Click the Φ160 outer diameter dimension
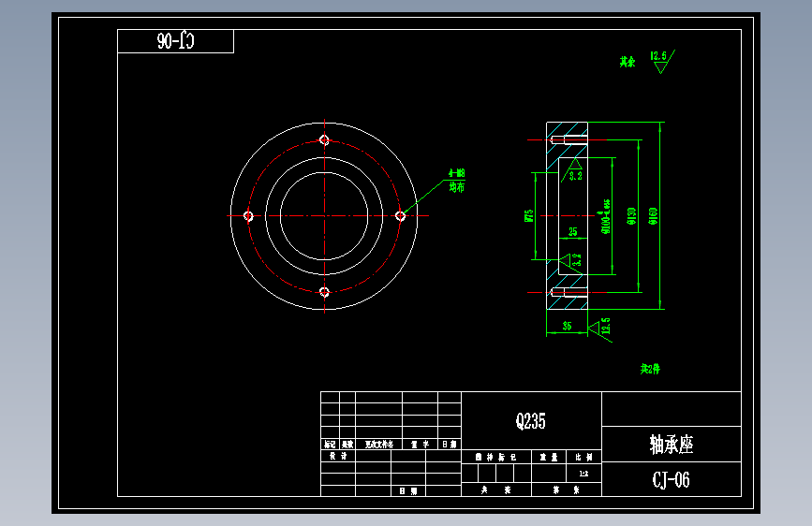812x526 pixels. [x=653, y=216]
